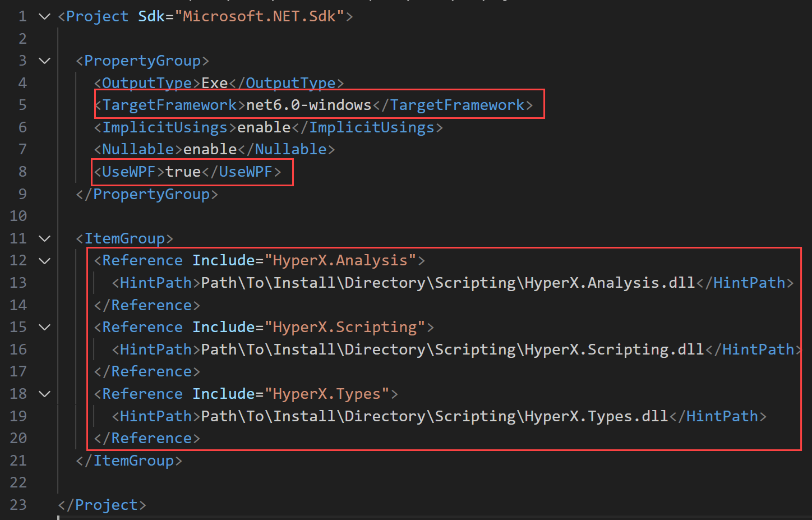Click the enable value inside Nullable

click(x=210, y=149)
